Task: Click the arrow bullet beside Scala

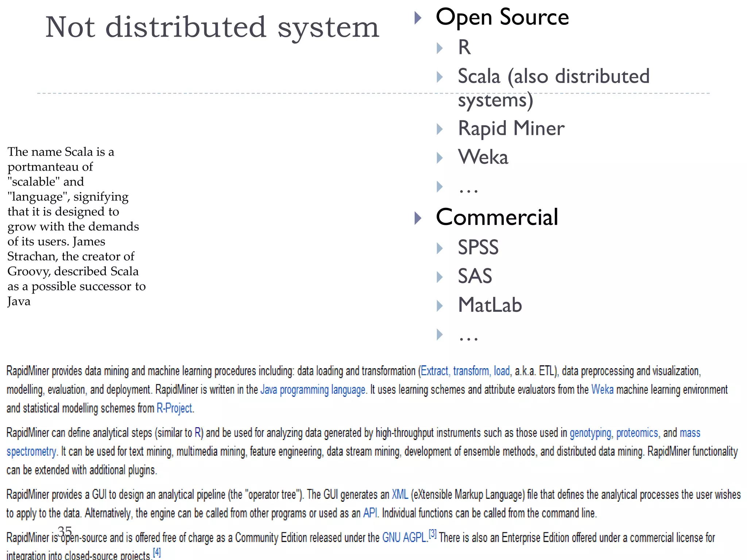Action: [440, 77]
